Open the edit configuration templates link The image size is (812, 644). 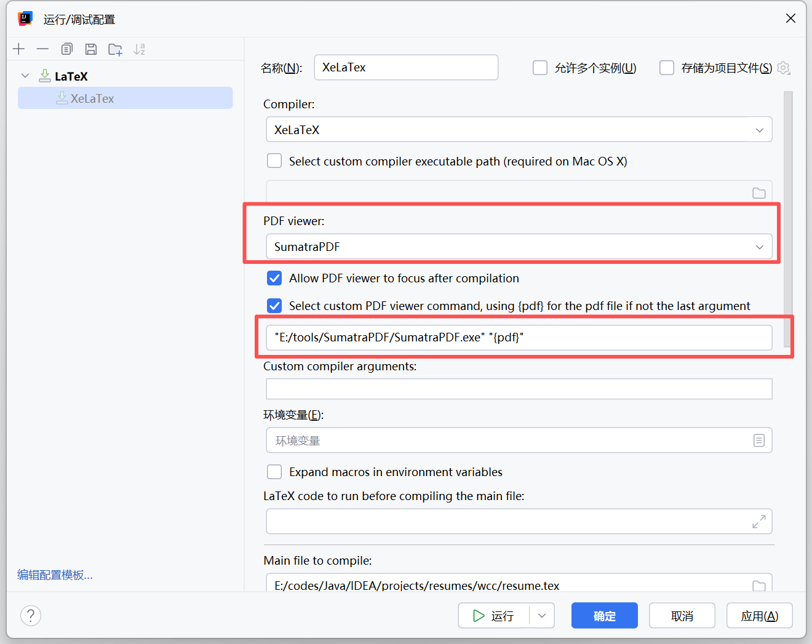[55, 574]
